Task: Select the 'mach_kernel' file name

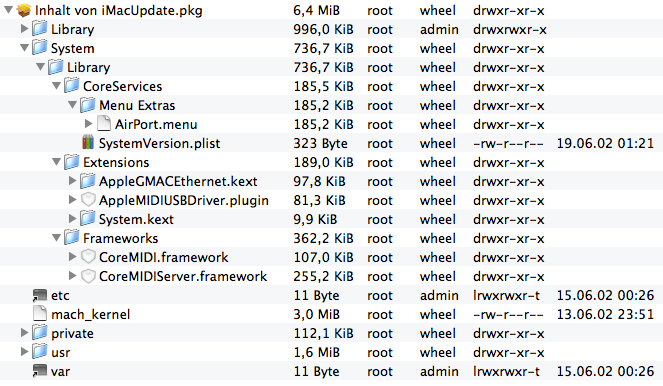Action: 90,315
